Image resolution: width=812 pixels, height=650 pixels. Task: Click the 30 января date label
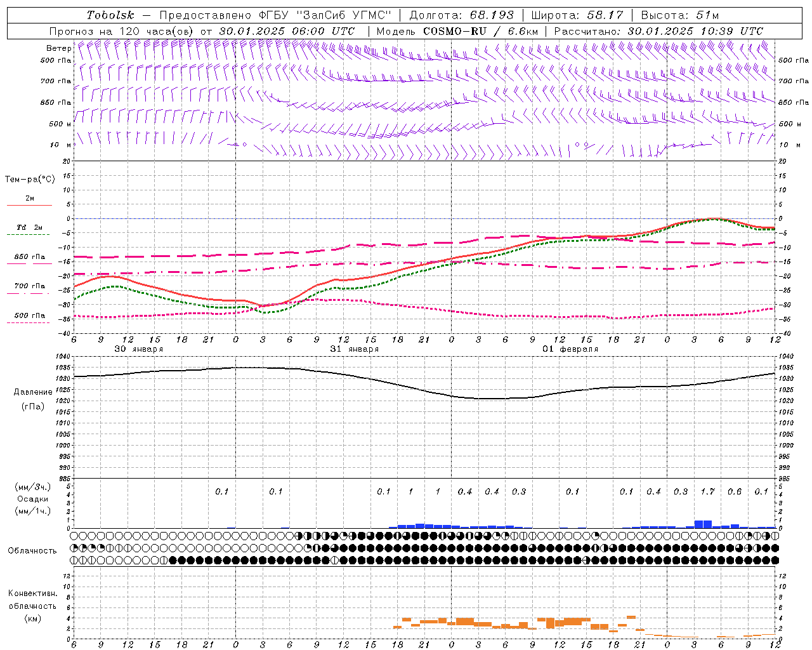tap(138, 349)
